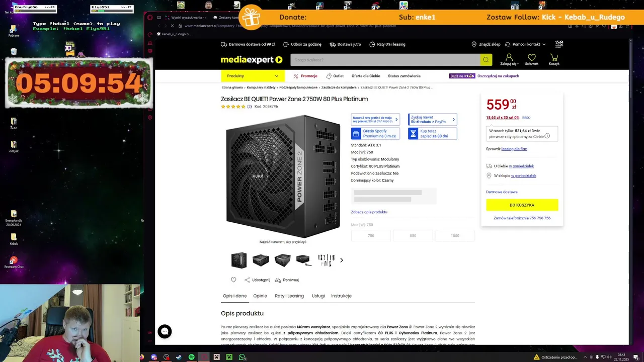Expand the Produkty dropdown menu

point(253,76)
